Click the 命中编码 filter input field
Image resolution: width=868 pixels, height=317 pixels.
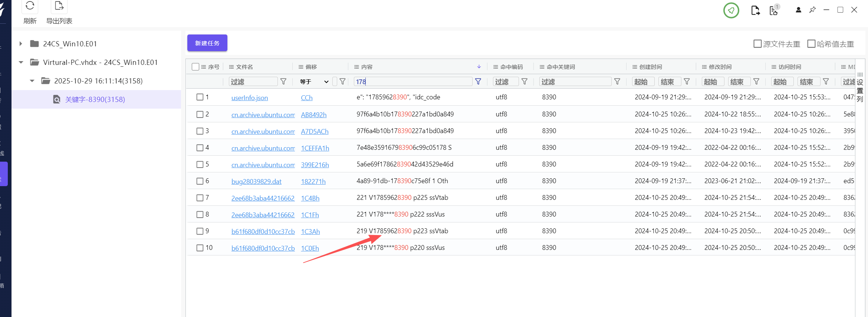506,82
